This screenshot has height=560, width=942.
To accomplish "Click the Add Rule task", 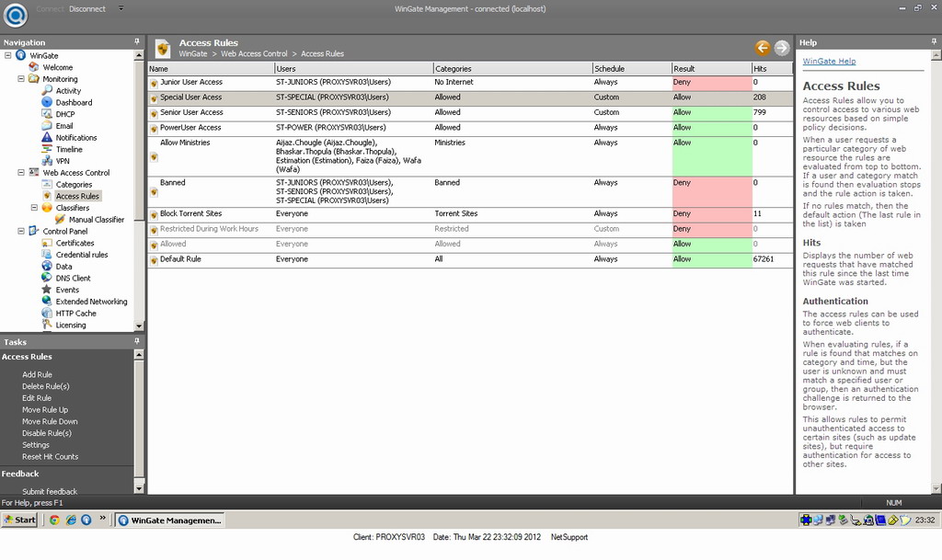I will click(37, 374).
